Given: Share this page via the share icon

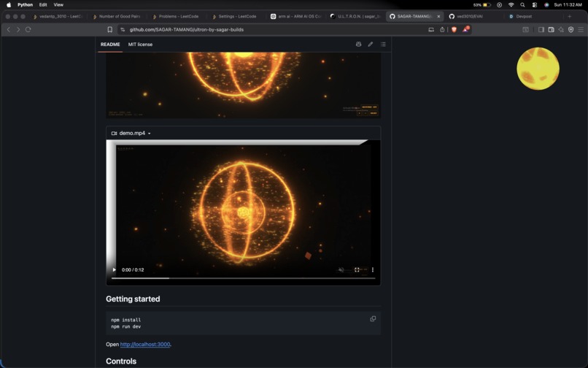Looking at the screenshot, I should [x=442, y=29].
